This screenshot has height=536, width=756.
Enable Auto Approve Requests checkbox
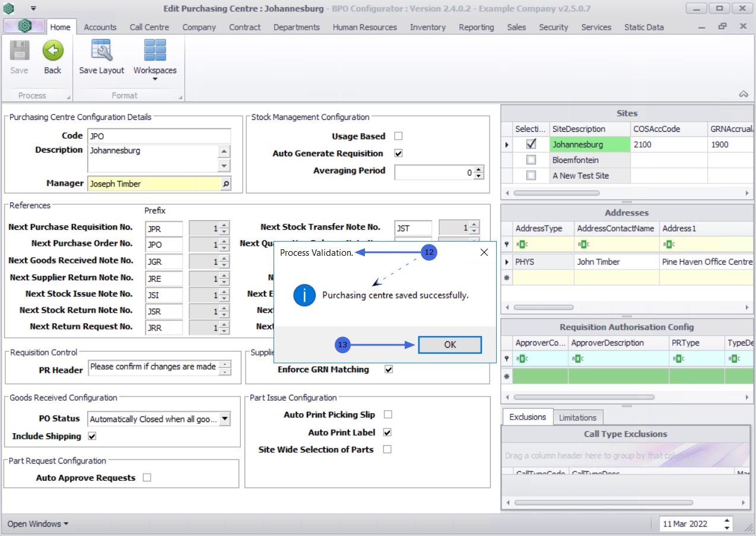click(147, 477)
